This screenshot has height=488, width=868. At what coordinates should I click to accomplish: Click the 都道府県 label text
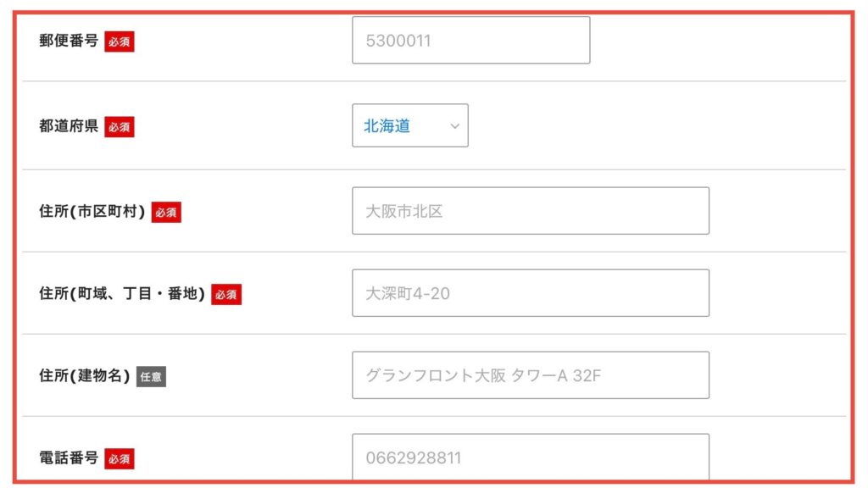coord(69,126)
